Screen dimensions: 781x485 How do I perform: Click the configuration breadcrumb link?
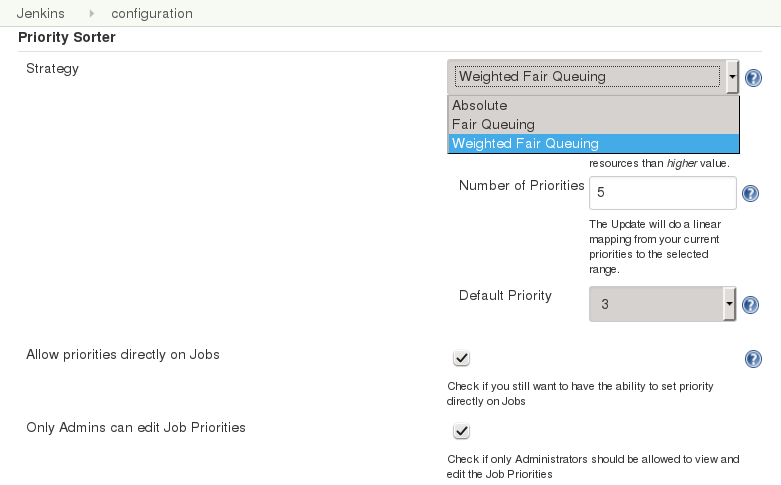152,14
